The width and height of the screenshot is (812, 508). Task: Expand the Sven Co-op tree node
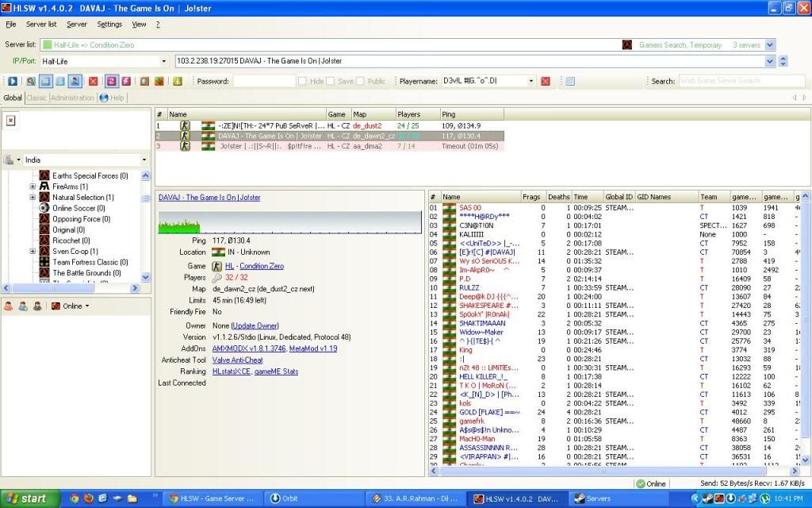coord(33,251)
